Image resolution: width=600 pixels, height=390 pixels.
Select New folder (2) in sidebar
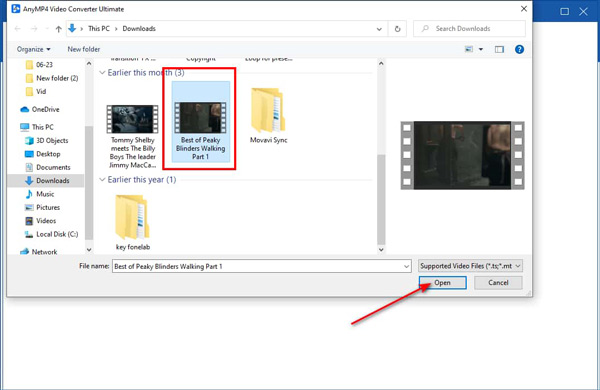point(52,78)
